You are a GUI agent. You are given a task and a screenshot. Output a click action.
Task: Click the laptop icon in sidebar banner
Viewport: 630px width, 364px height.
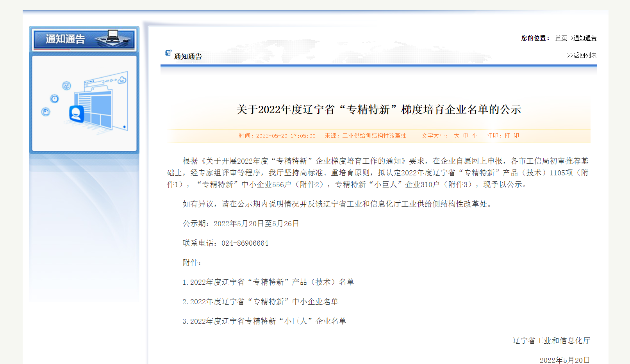tap(113, 36)
